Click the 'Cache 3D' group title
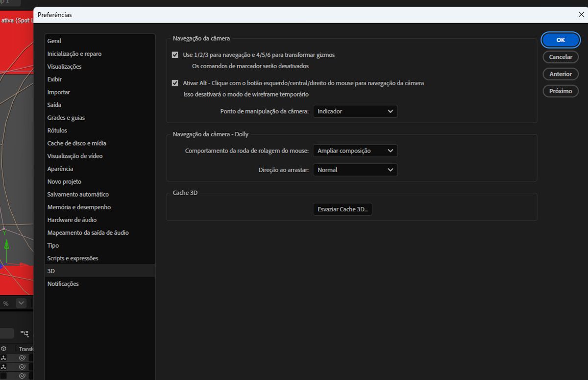This screenshot has width=588, height=380. click(185, 193)
